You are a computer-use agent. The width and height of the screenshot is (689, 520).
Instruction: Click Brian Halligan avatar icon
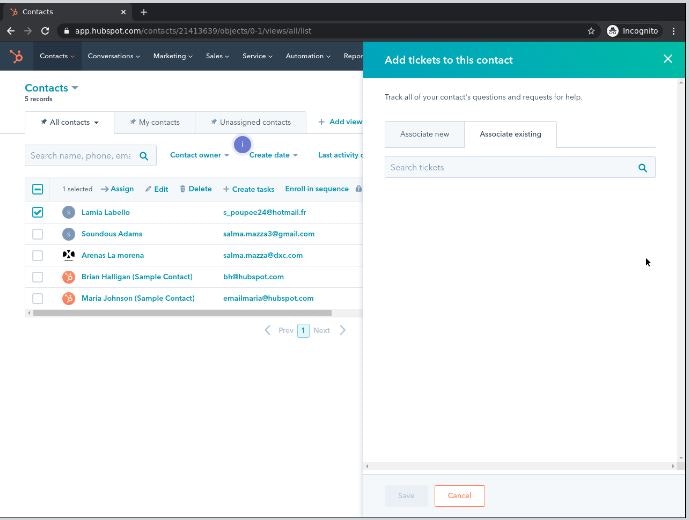[69, 276]
